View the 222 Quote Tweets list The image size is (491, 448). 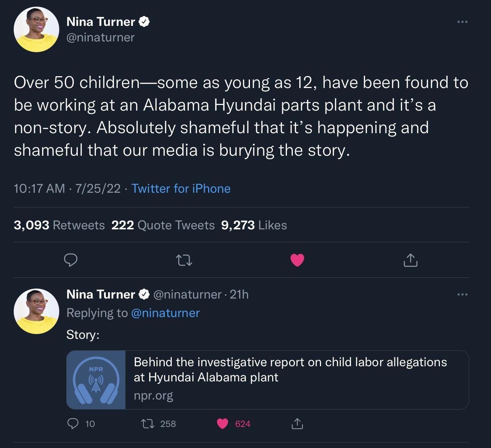pyautogui.click(x=163, y=225)
